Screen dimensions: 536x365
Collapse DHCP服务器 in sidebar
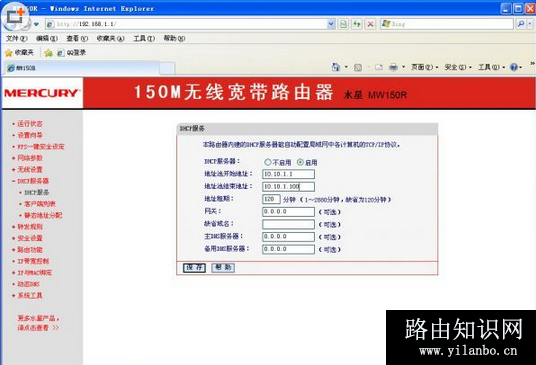33,181
